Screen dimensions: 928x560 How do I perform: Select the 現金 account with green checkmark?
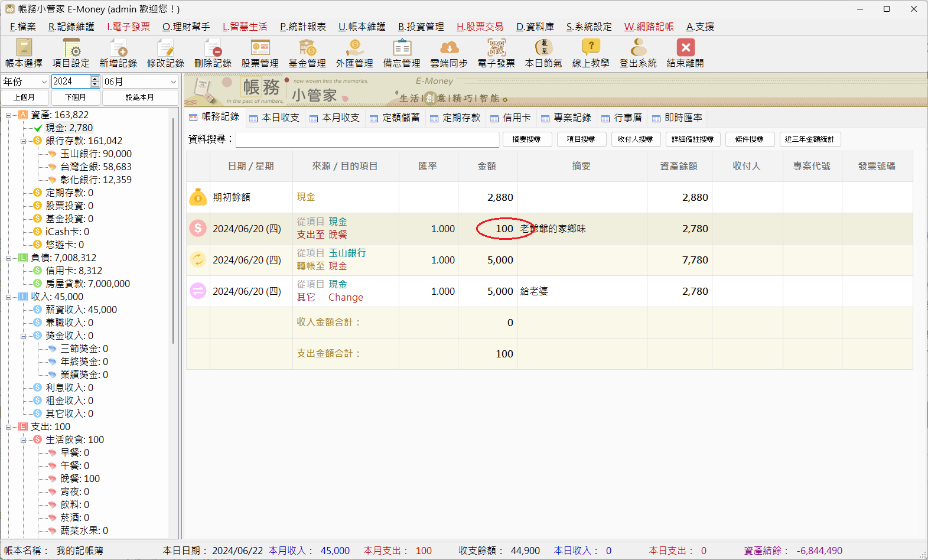point(69,128)
